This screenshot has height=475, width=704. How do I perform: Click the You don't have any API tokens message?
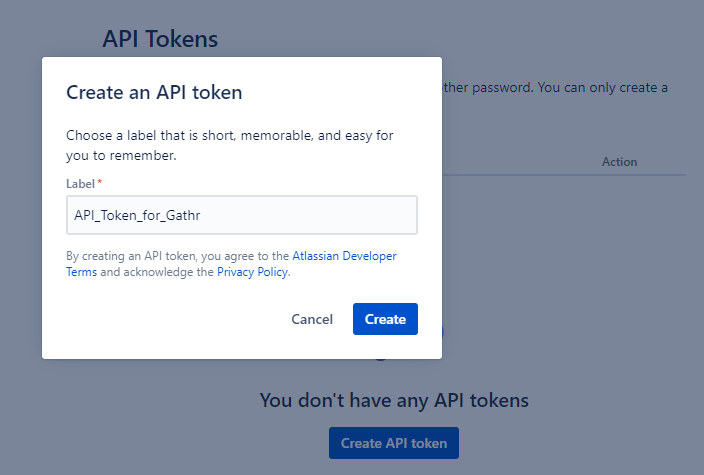pyautogui.click(x=394, y=400)
